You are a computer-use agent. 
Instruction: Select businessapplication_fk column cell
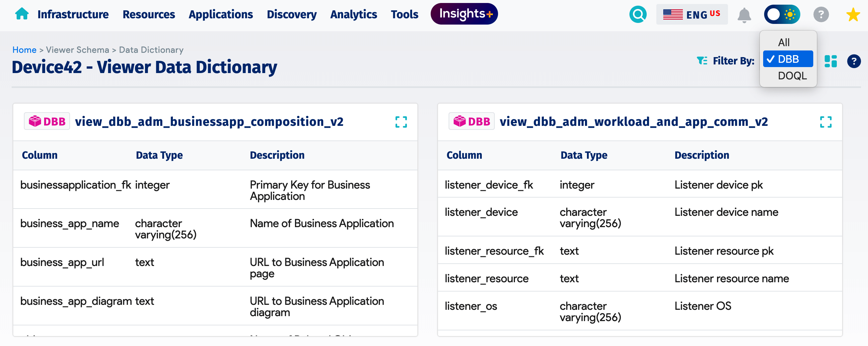tap(76, 185)
